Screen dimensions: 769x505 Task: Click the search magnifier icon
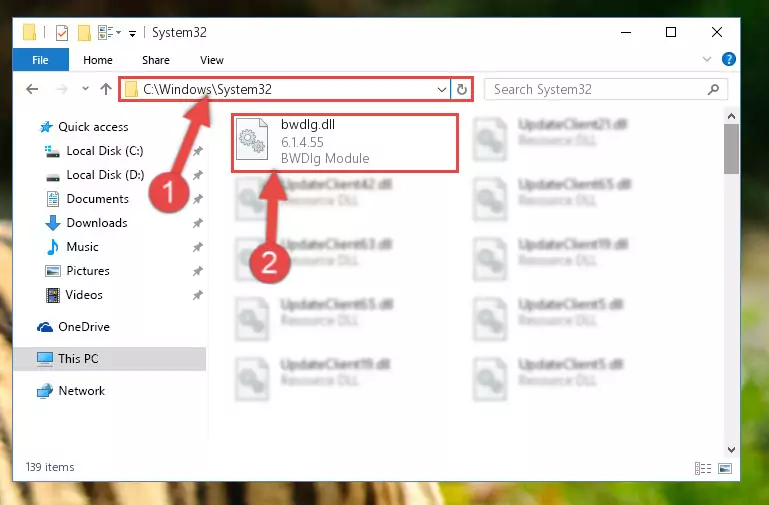tap(714, 89)
